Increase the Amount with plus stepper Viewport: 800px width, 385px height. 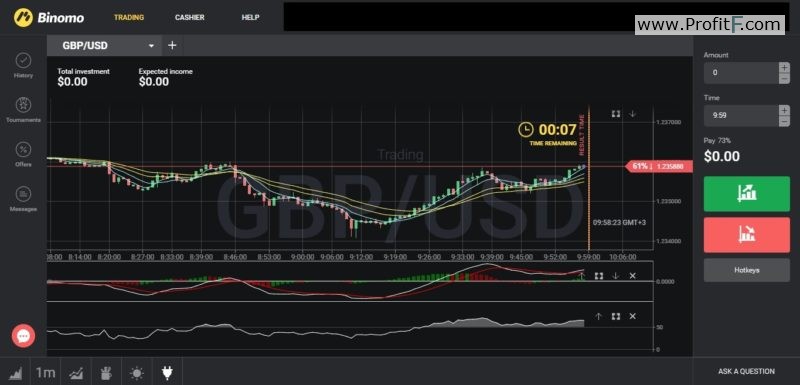[784, 67]
